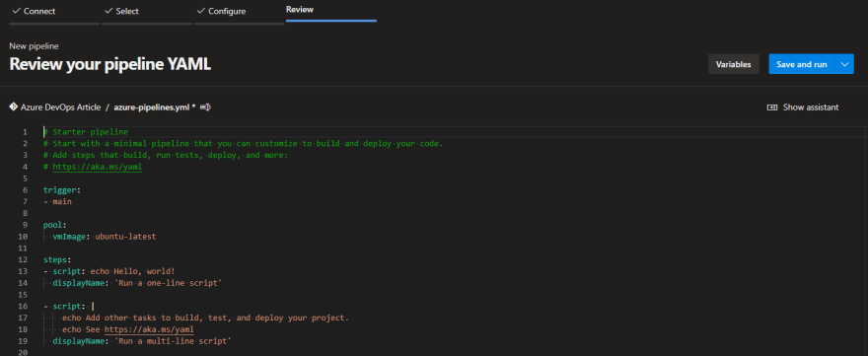Click the '# Add steps that build' comment
This screenshot has height=356, width=868.
(x=166, y=155)
